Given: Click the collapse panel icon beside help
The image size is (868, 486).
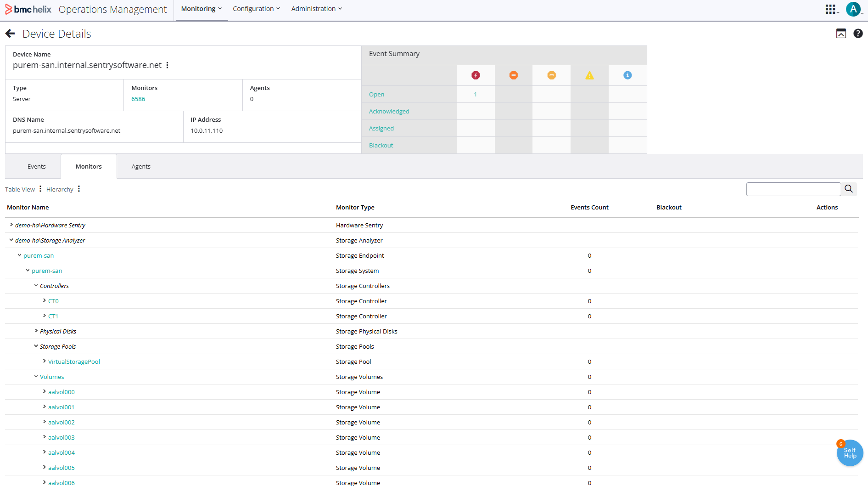Looking at the screenshot, I should pos(840,34).
